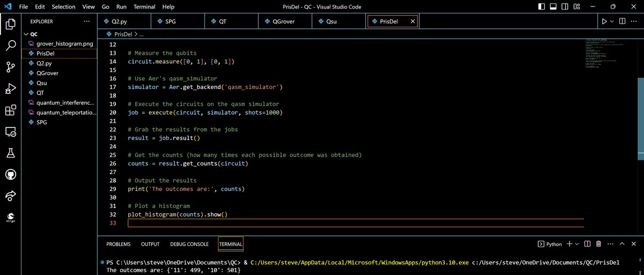Open the Run and Debug view

pos(11,88)
